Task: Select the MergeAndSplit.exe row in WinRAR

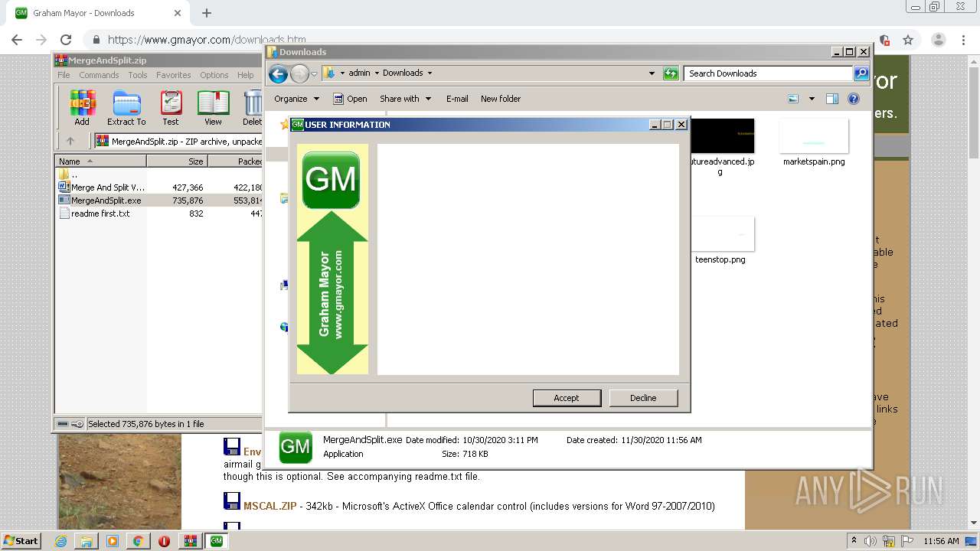Action: 159,201
